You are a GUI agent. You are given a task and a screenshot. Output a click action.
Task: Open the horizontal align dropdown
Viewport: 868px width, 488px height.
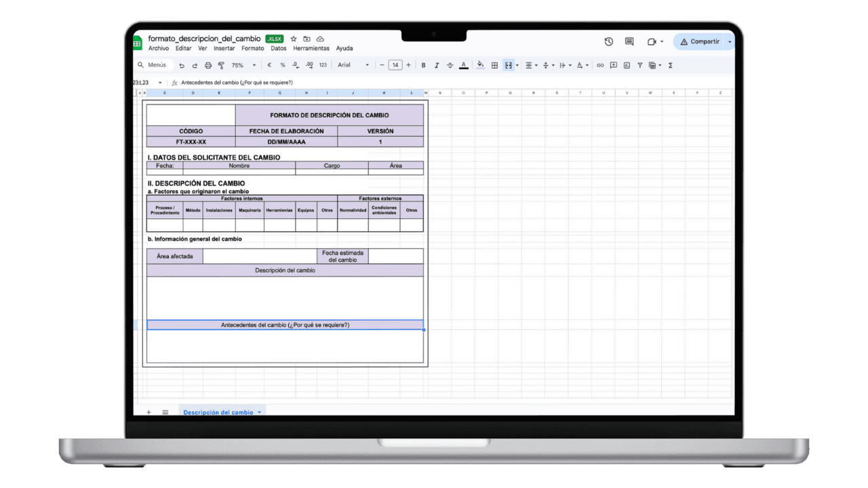click(x=532, y=66)
